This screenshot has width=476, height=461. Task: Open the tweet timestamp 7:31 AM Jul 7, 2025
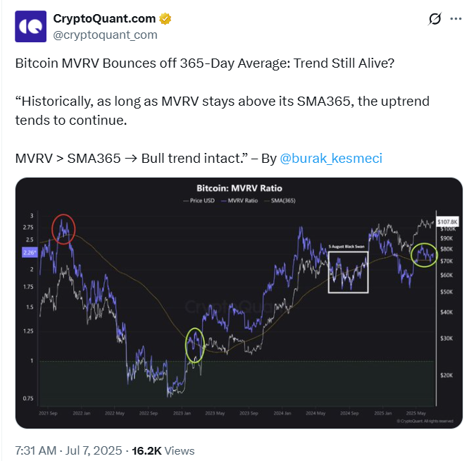click(68, 450)
